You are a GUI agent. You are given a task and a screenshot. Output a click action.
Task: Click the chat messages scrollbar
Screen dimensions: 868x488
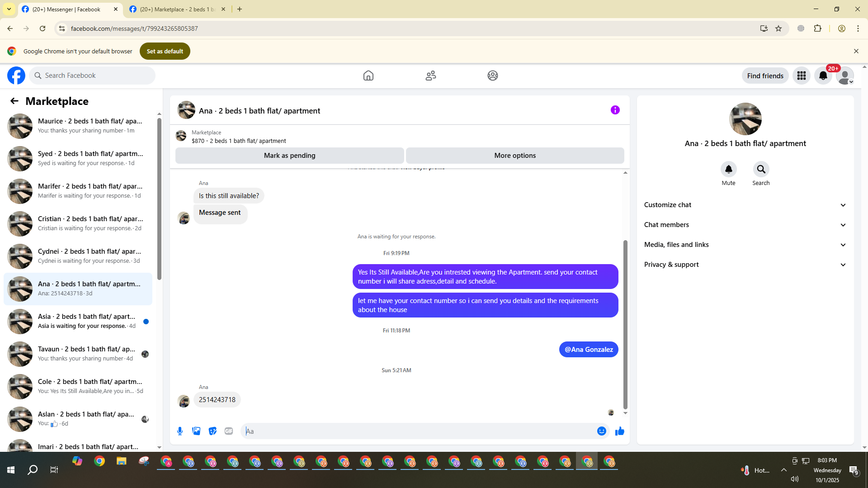point(625,324)
